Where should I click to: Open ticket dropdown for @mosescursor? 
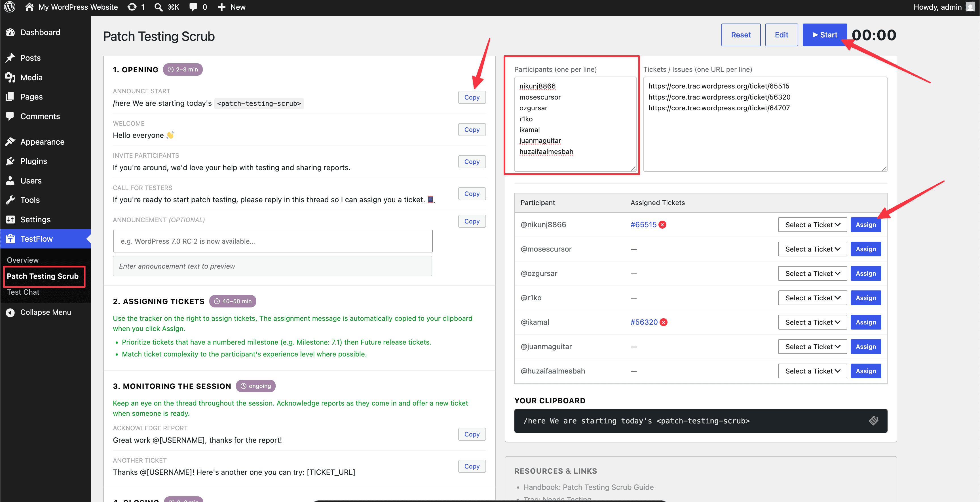click(x=812, y=249)
